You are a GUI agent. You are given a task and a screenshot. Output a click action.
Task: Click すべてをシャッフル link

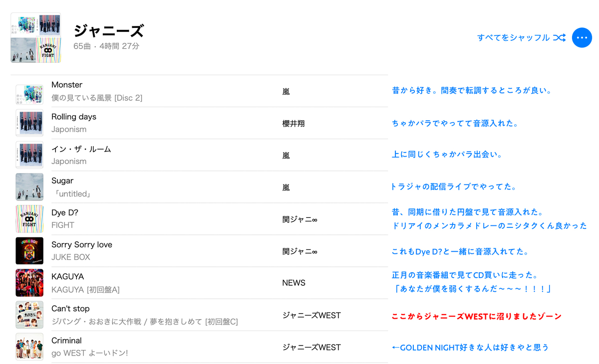(x=513, y=38)
